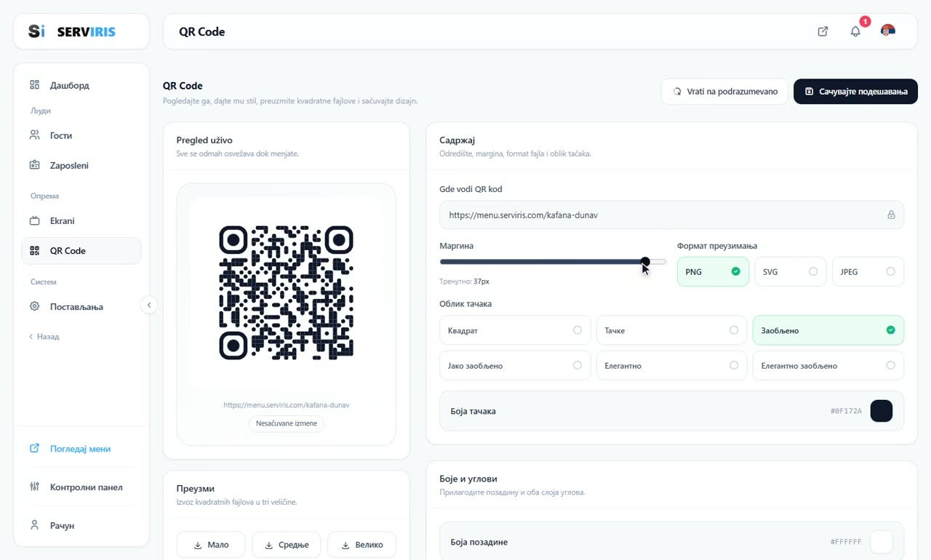Click the Постављања gear icon
The image size is (931, 560).
tap(34, 306)
